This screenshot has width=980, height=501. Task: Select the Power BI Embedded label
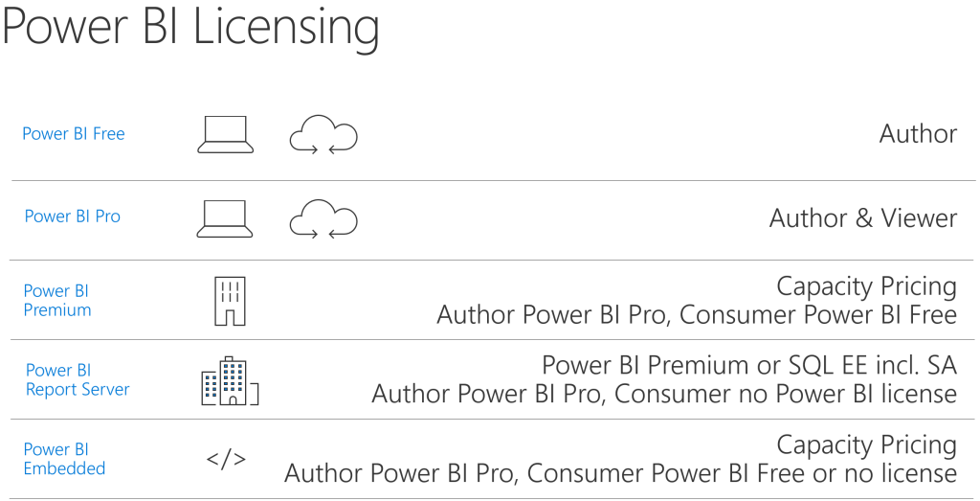[64, 459]
